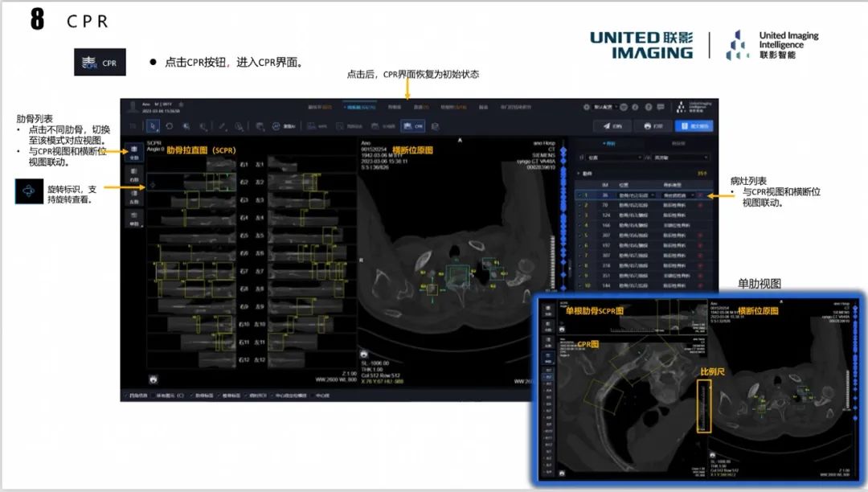Select the 单肋 single-rib mode in the sidebar
868x492 pixels.
134,219
